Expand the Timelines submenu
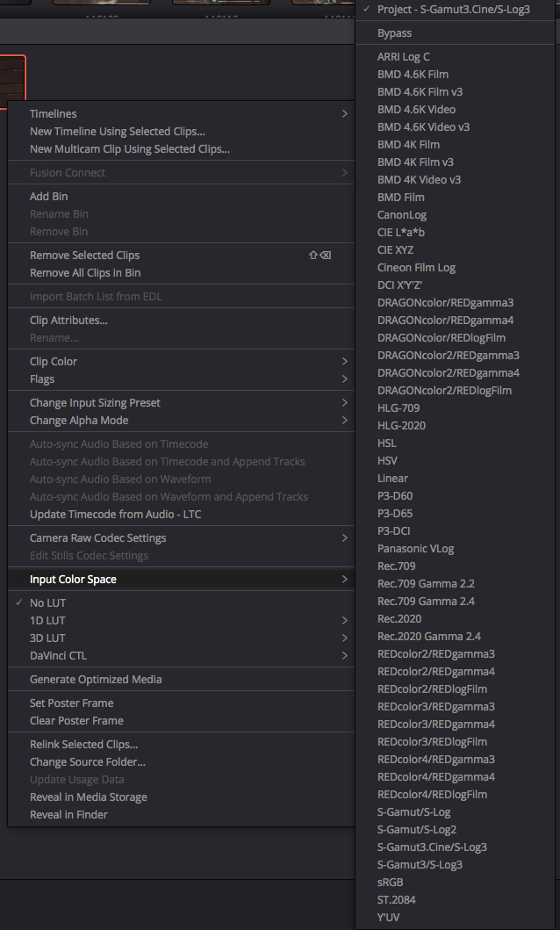This screenshot has width=560, height=930. [53, 114]
